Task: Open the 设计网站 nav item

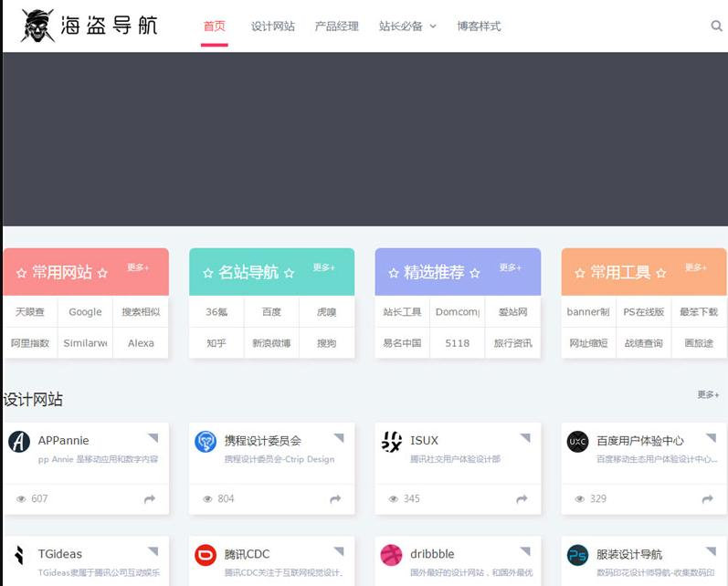Action: pos(273,26)
